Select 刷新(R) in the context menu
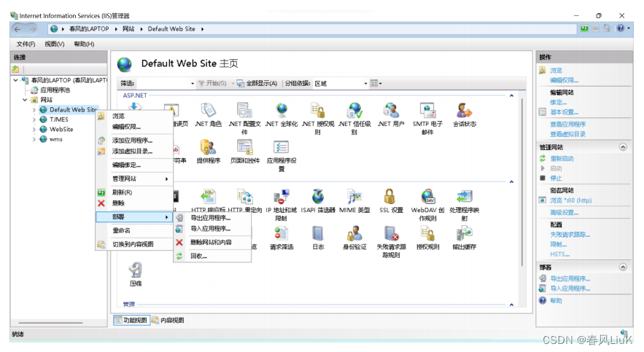The width and height of the screenshot is (644, 352). (x=134, y=192)
